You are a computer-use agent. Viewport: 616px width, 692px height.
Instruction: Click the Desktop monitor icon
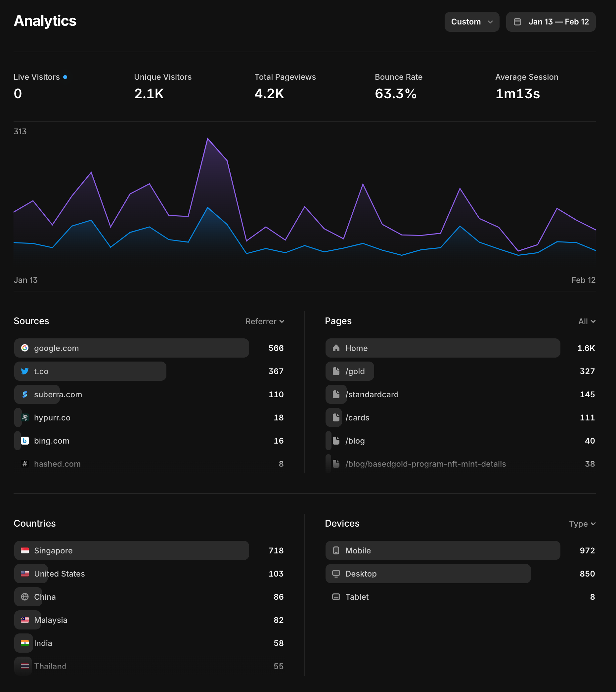click(336, 574)
